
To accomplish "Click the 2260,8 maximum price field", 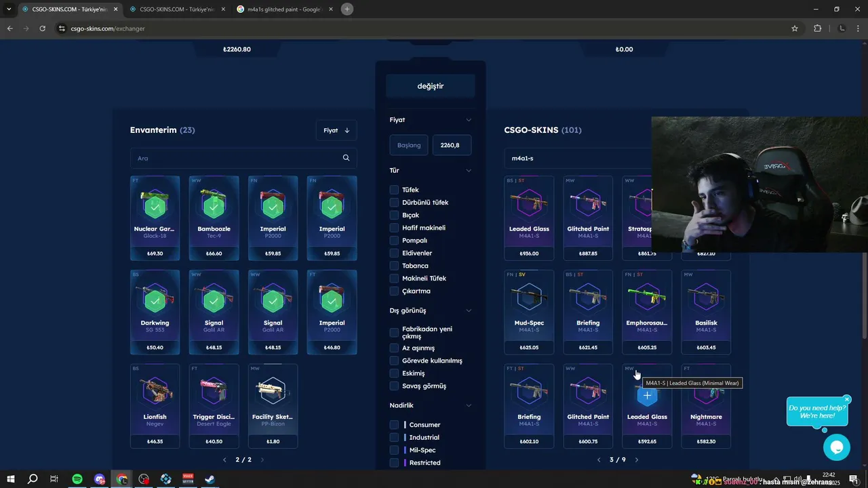I will point(452,145).
